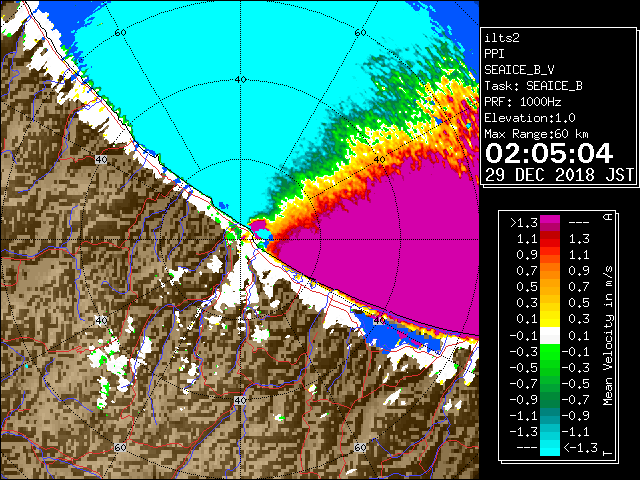Pick the bright green legend swatch

550,352
